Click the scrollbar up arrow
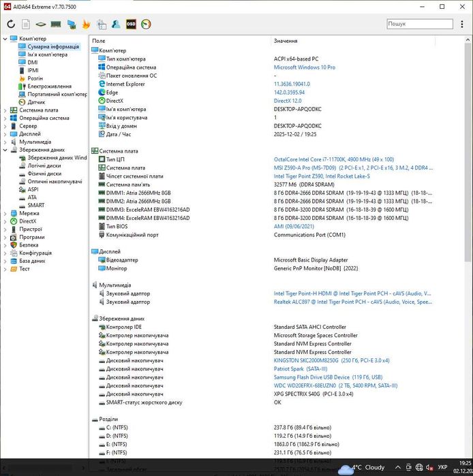473x476 pixels. [468, 39]
